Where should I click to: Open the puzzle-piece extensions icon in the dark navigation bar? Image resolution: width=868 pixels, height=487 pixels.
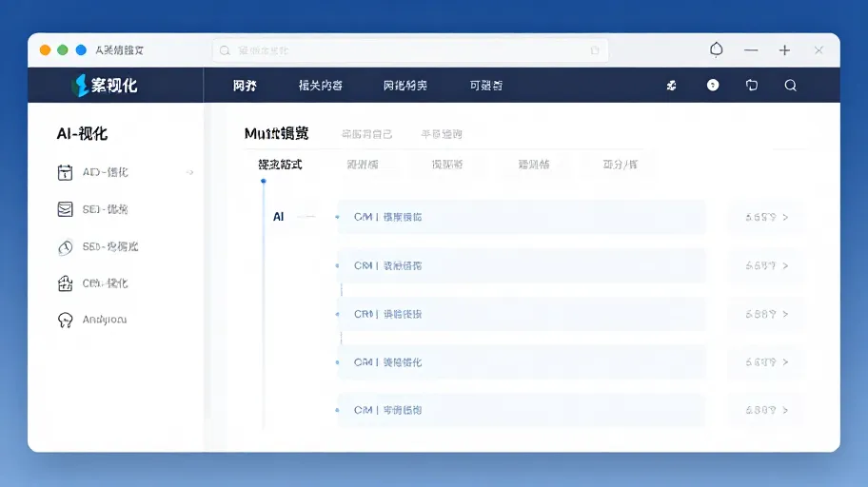click(672, 86)
